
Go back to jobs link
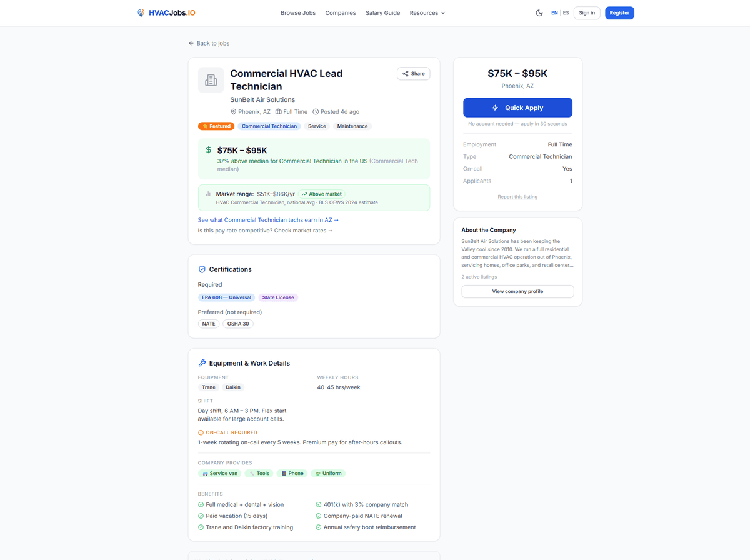[x=209, y=43]
